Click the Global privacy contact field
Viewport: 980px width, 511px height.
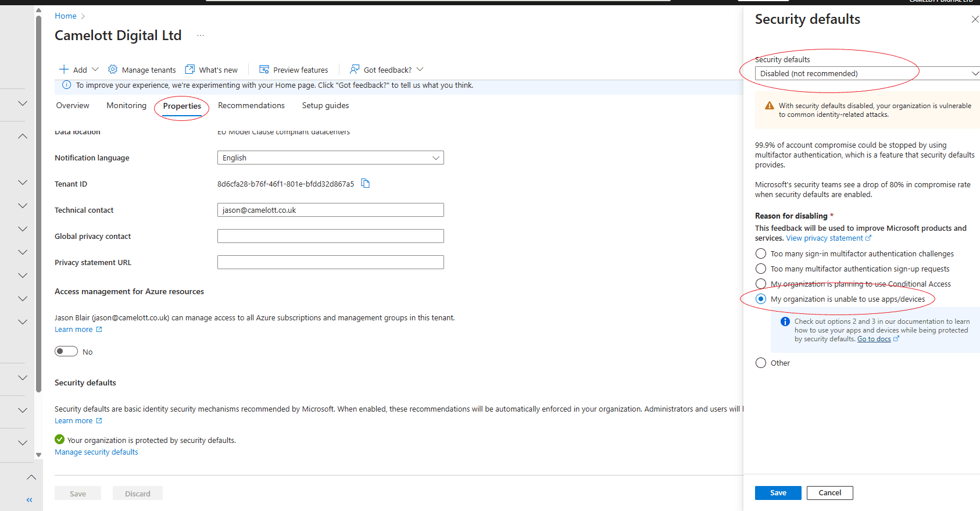330,236
